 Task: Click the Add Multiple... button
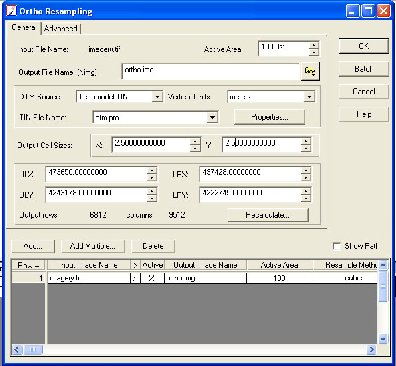pos(93,246)
